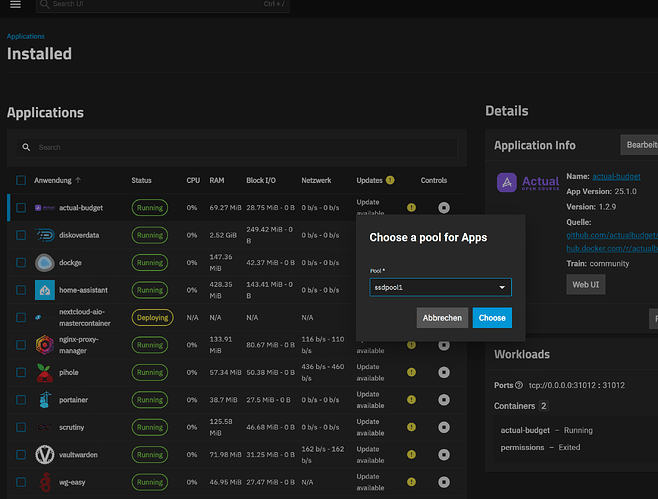Select the Deploying status badge of nextcloud
Screen dimensions: 658x499
click(152, 318)
